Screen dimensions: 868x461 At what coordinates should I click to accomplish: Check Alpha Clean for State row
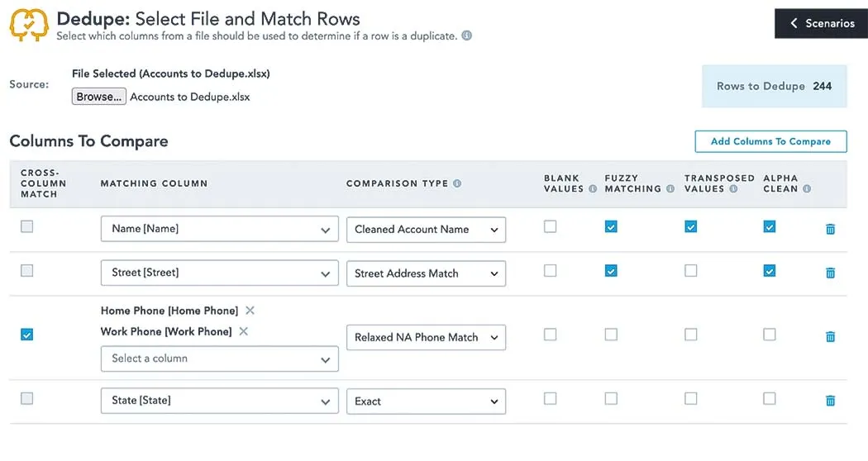(769, 398)
